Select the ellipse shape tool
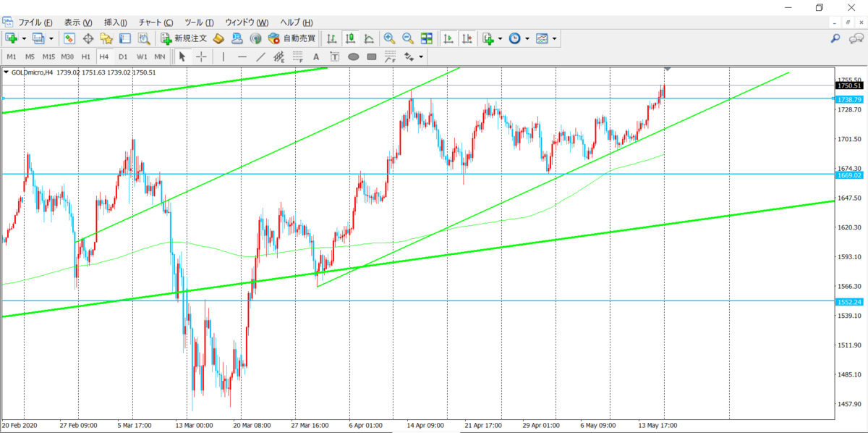The width and height of the screenshot is (868, 433). click(x=354, y=56)
